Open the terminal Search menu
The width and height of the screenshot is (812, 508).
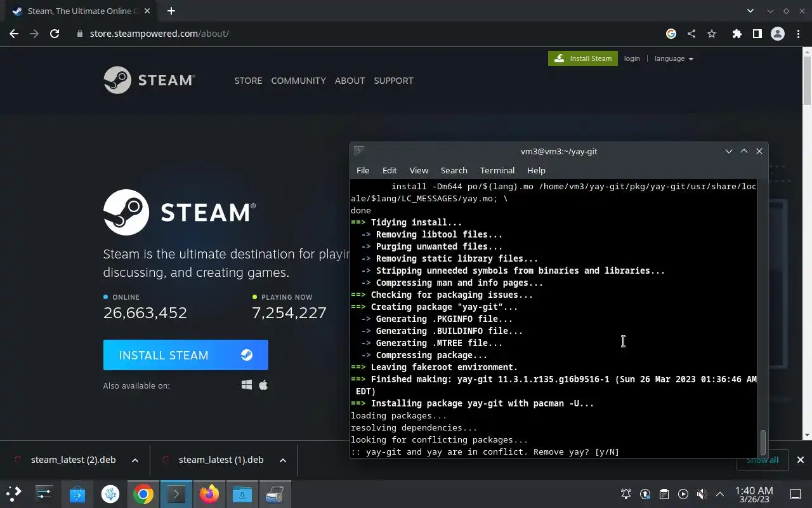pyautogui.click(x=454, y=170)
